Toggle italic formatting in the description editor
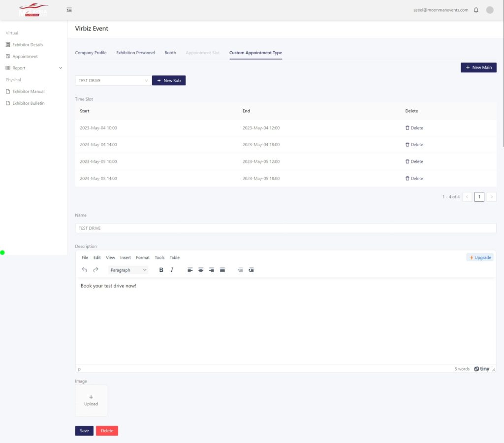This screenshot has width=504, height=443. click(x=172, y=270)
